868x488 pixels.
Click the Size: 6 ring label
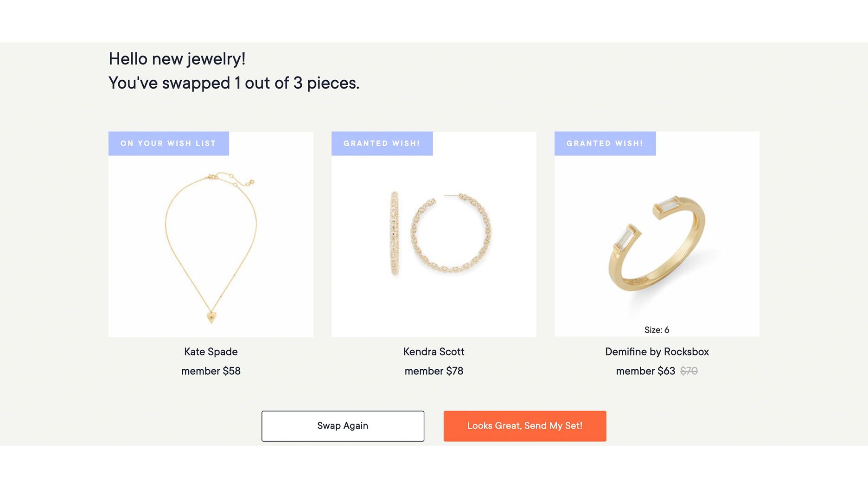[657, 330]
